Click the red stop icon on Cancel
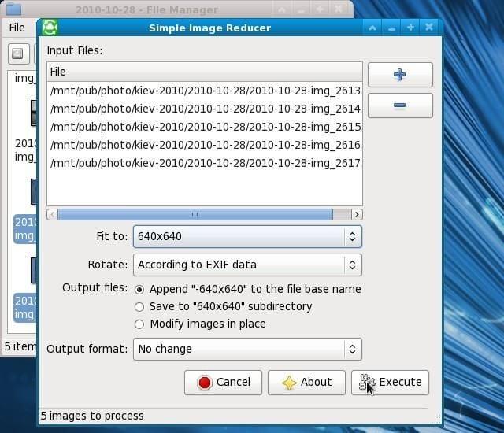This screenshot has width=504, height=433. click(205, 383)
